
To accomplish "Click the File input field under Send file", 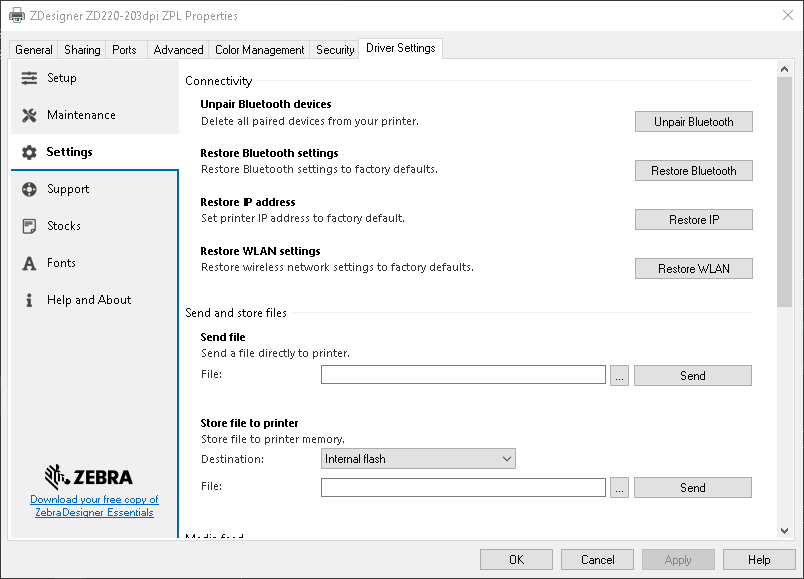I will [x=463, y=374].
